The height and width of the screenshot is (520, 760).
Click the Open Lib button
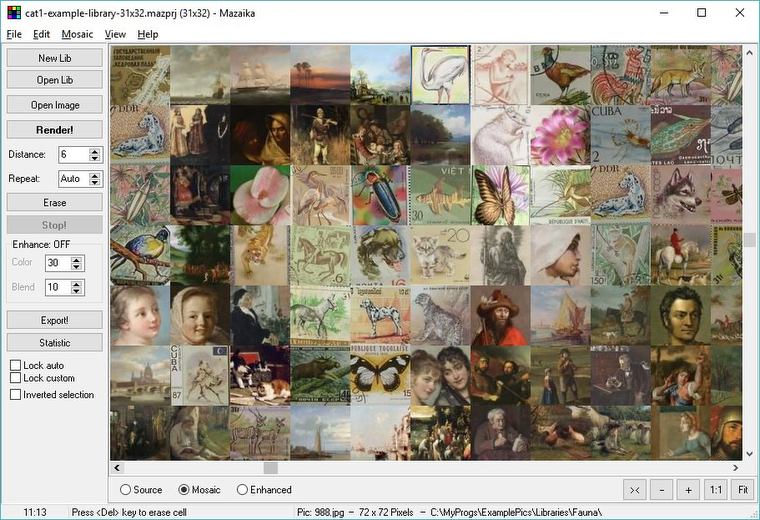tap(55, 80)
